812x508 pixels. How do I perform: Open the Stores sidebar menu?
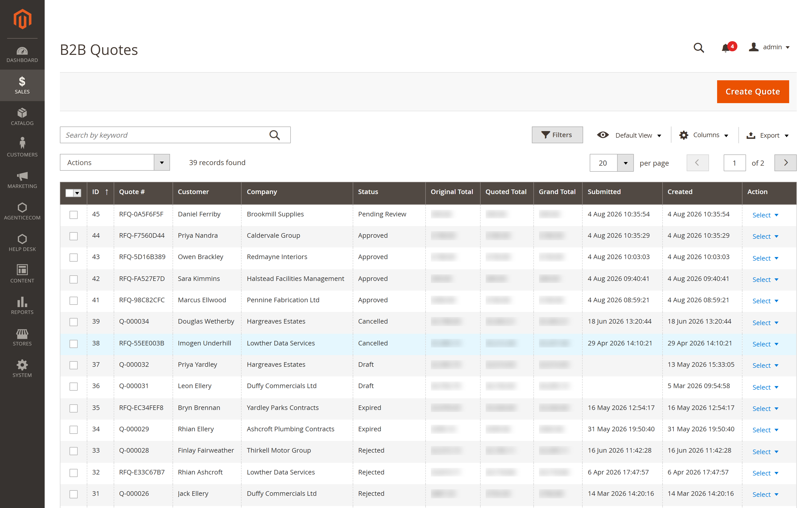[x=22, y=337]
